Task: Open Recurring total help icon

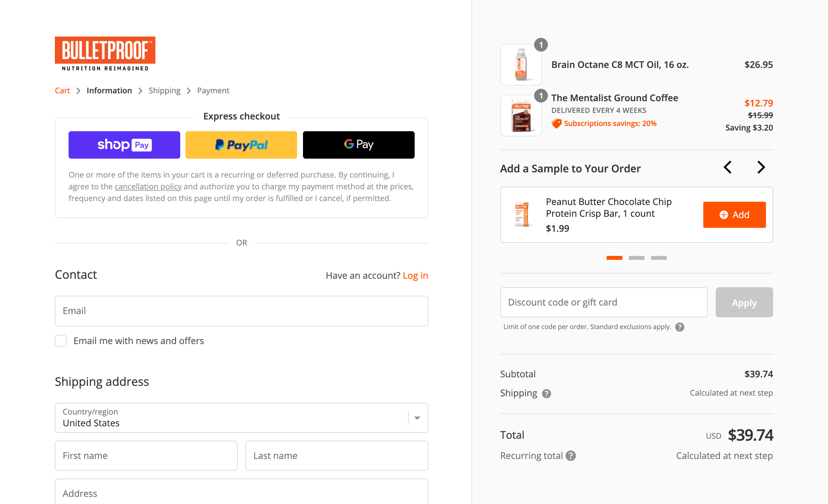Action: [571, 456]
